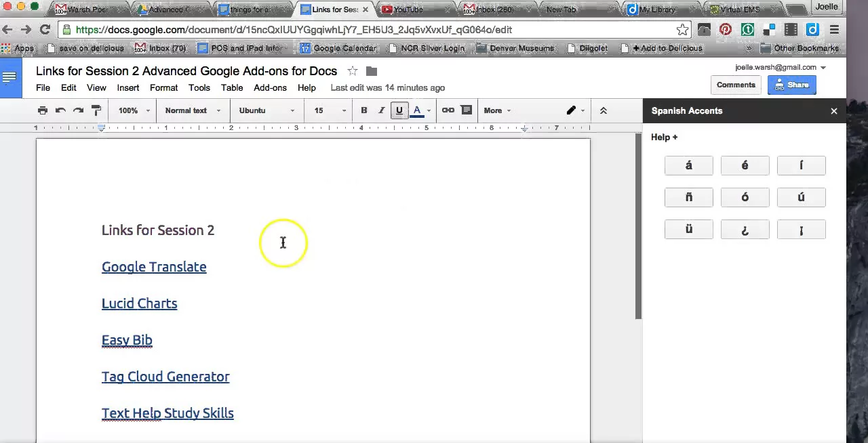The image size is (868, 443).
Task: Click the Redo arrow icon
Action: coord(78,110)
